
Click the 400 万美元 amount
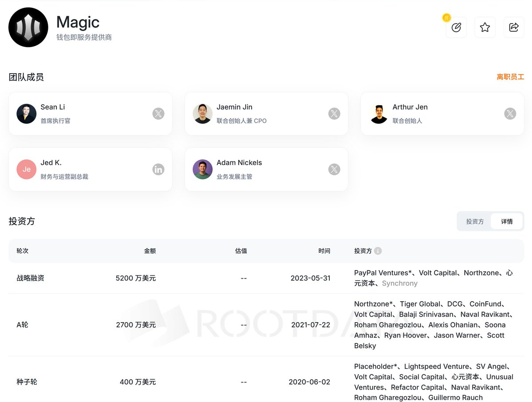(138, 382)
